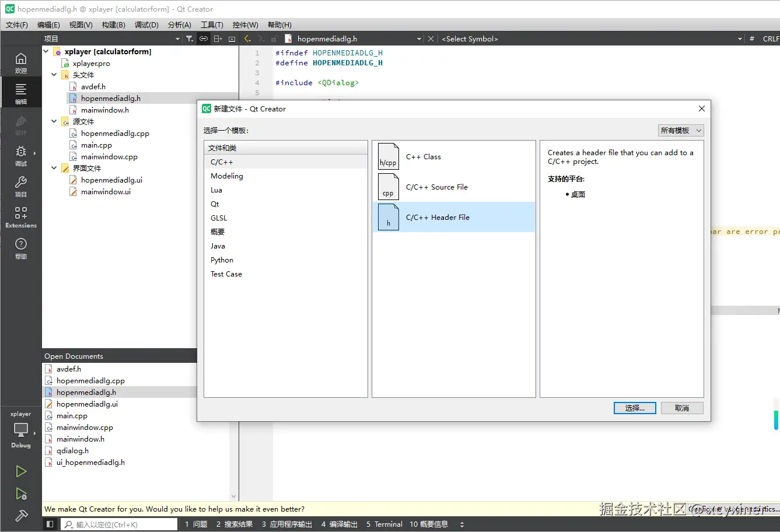
Task: Open the 5 Terminal pane
Action: 384,524
